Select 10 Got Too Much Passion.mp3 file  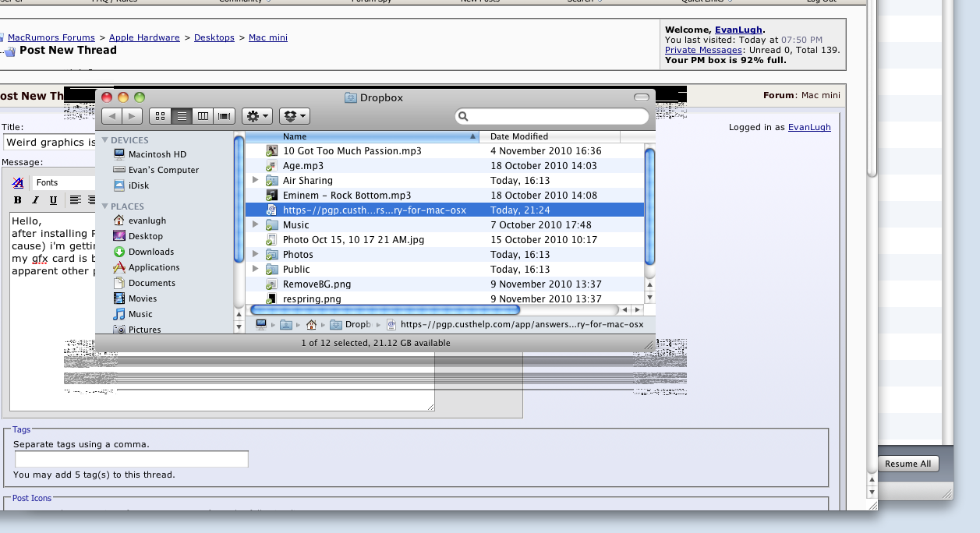pos(444,151)
